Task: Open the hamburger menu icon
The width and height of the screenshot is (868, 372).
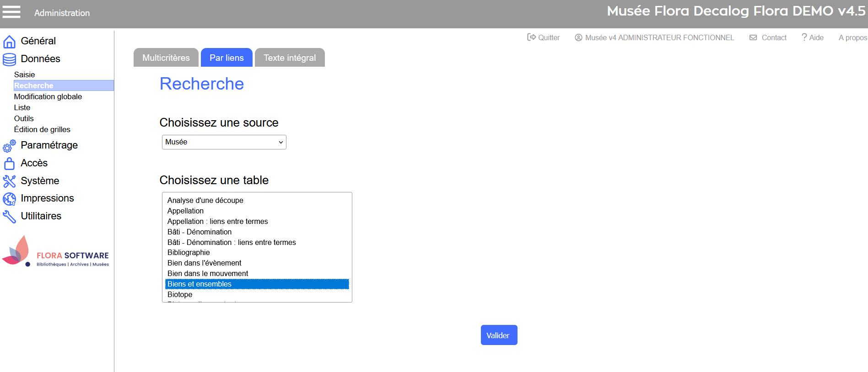Action: (x=11, y=12)
